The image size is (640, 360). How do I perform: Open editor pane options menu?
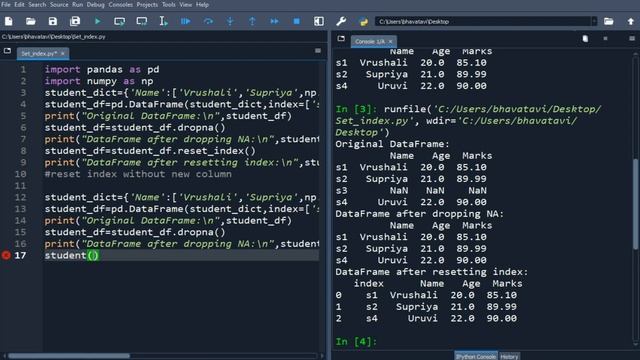click(318, 51)
